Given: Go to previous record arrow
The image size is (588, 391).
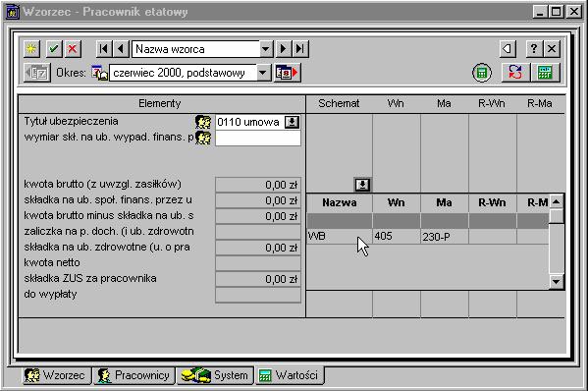Looking at the screenshot, I should pyautogui.click(x=121, y=49).
